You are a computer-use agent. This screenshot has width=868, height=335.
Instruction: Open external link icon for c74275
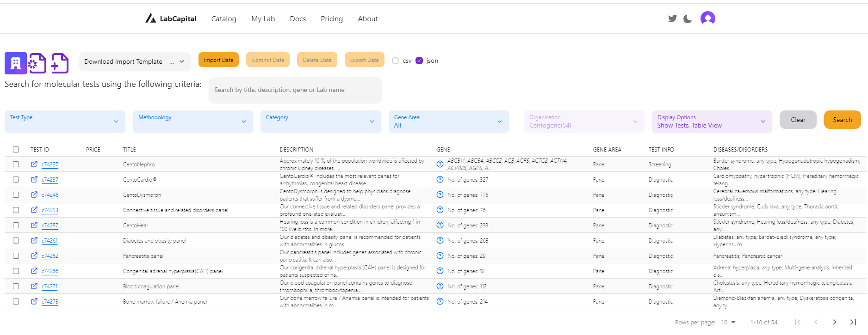[x=34, y=301]
